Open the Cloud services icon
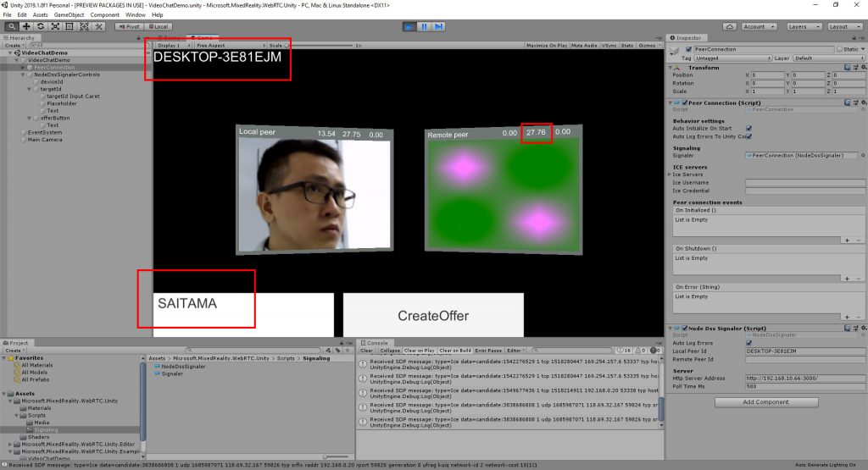The image size is (868, 470). 730,26
